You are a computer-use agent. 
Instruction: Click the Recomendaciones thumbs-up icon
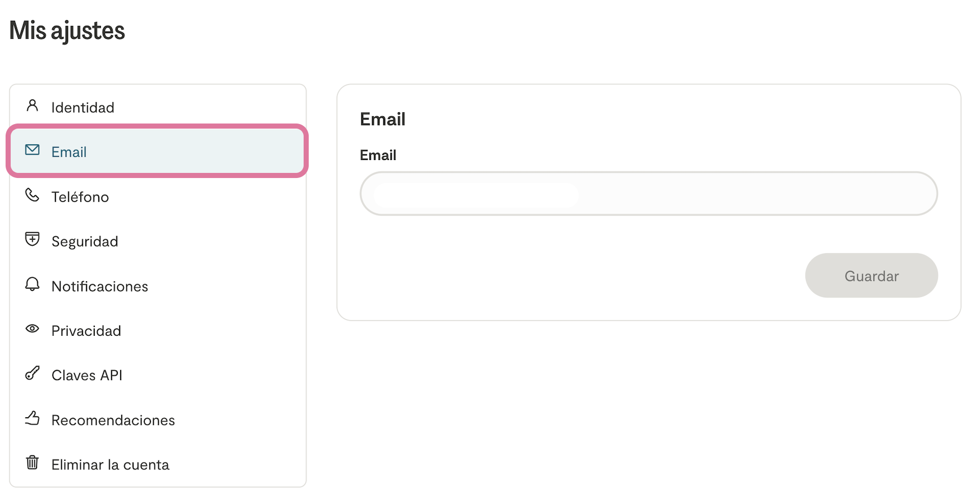33,418
